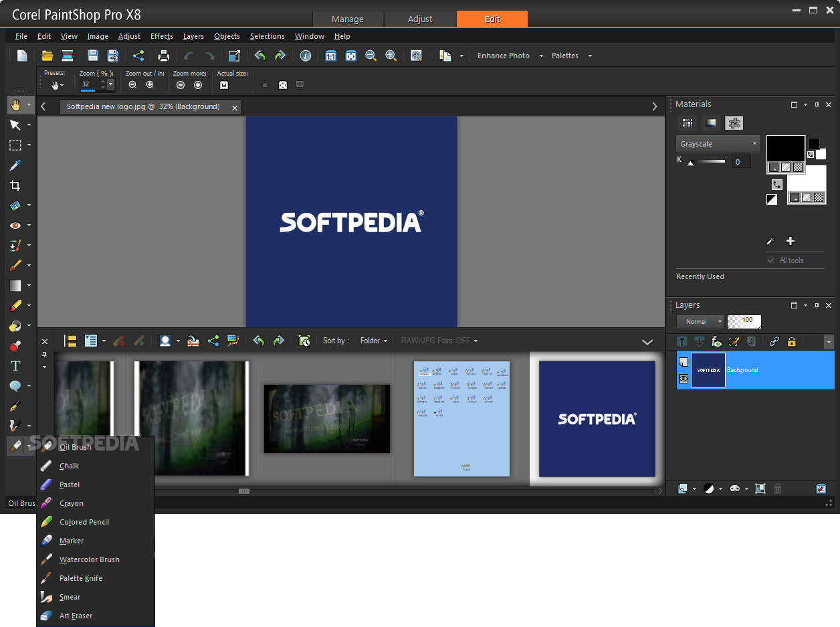Click the scanner import icon
Image resolution: width=840 pixels, height=627 pixels.
[x=68, y=56]
